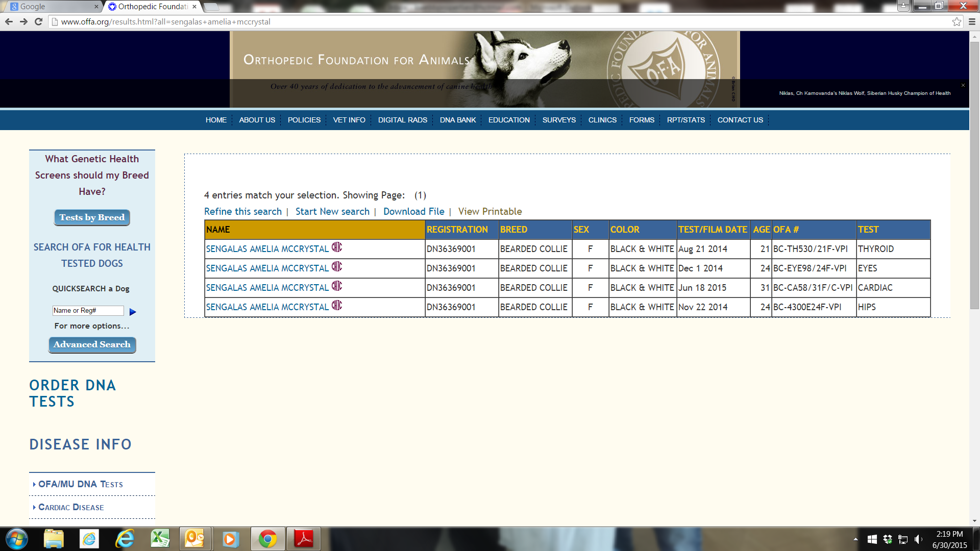The height and width of the screenshot is (551, 980).
Task: Submit quicksearch with the blue arrow
Action: pos(133,312)
